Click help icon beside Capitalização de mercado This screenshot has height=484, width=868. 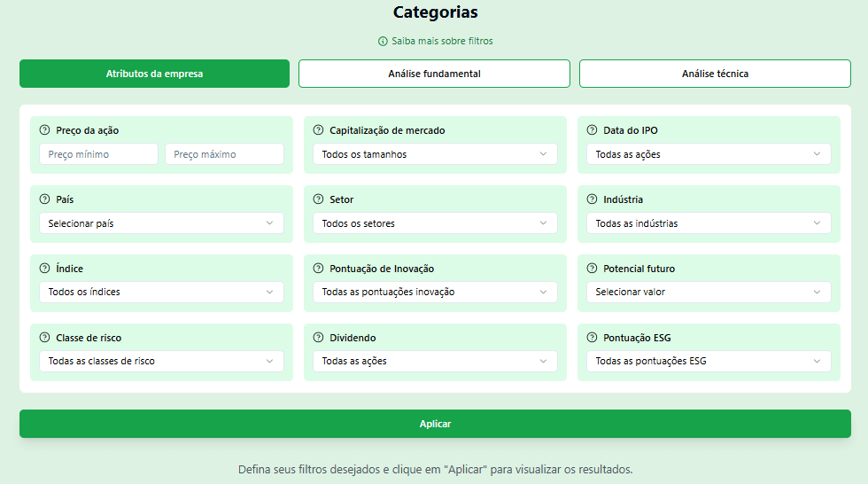coord(318,130)
